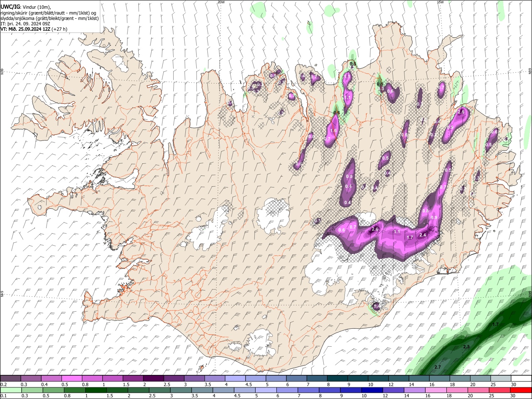Select the light green 0.3–0.5 rain swatch
This screenshot has height=399, width=532.
coord(32,390)
